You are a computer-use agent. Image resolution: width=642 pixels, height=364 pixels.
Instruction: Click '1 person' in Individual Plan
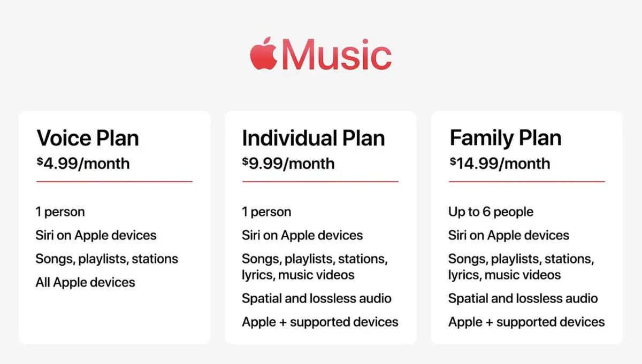point(266,212)
